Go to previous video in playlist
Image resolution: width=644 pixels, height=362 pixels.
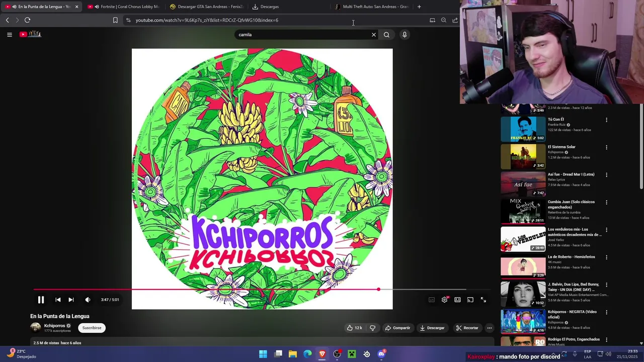(58, 300)
